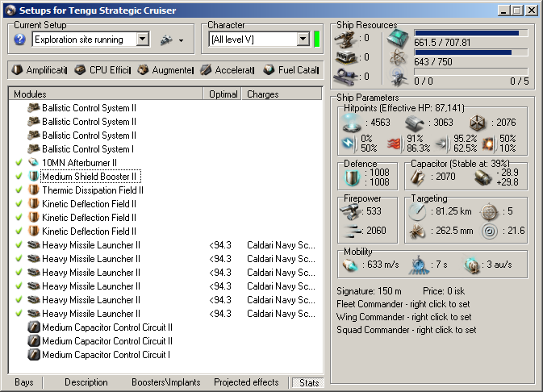Click Wing Commander - right click to set
Image resolution: width=543 pixels, height=392 pixels.
pyautogui.click(x=403, y=317)
